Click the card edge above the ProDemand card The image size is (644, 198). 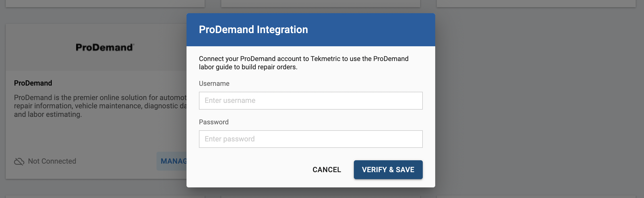tap(105, 3)
